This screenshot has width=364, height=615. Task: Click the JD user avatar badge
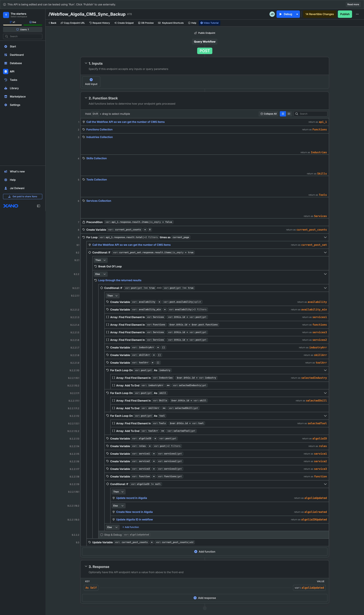(x=272, y=14)
